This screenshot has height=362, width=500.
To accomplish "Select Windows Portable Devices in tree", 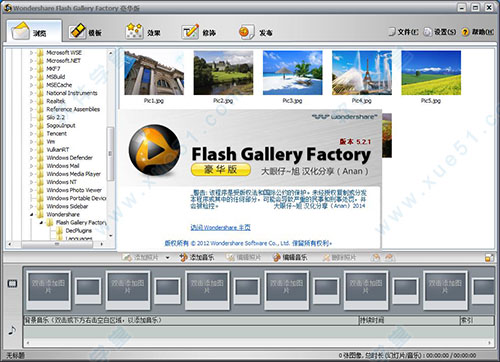I will pos(76,198).
